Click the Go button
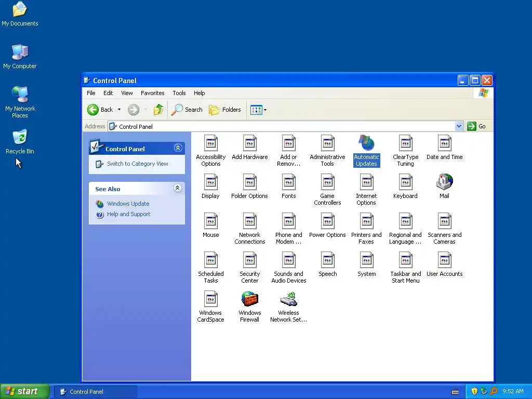Screen dimensions: 532x399 pyautogui.click(x=477, y=127)
